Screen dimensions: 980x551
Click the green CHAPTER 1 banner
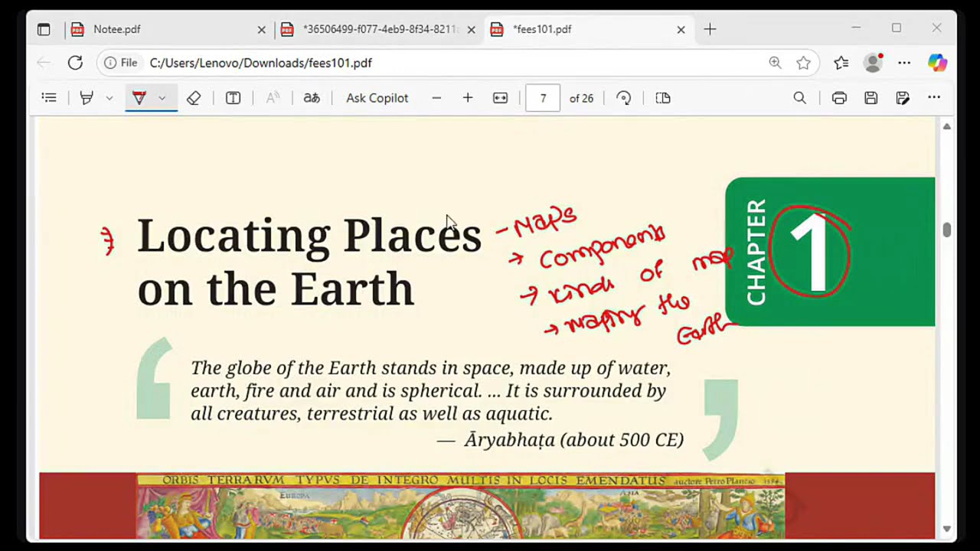point(830,252)
